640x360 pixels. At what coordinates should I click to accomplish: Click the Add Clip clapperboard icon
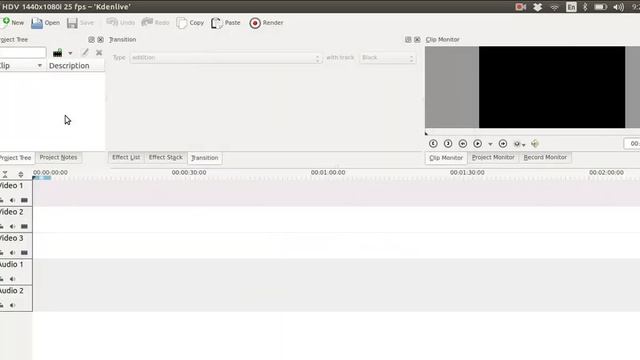pyautogui.click(x=58, y=53)
